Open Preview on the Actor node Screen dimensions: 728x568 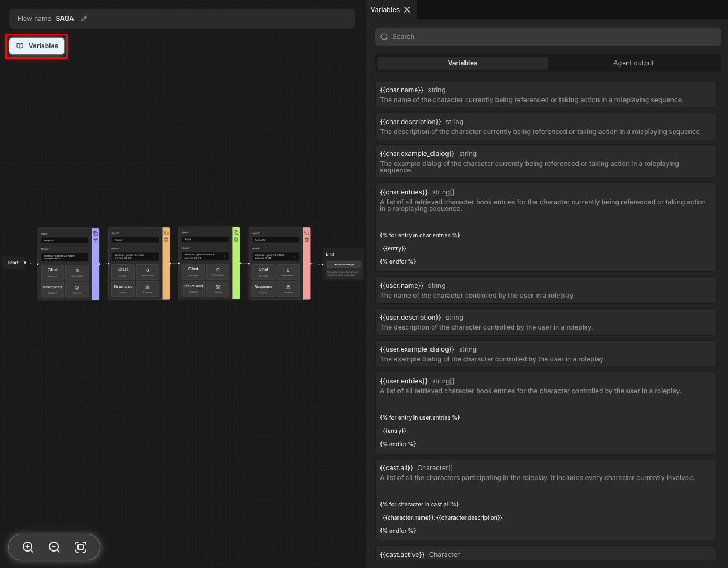(218, 288)
